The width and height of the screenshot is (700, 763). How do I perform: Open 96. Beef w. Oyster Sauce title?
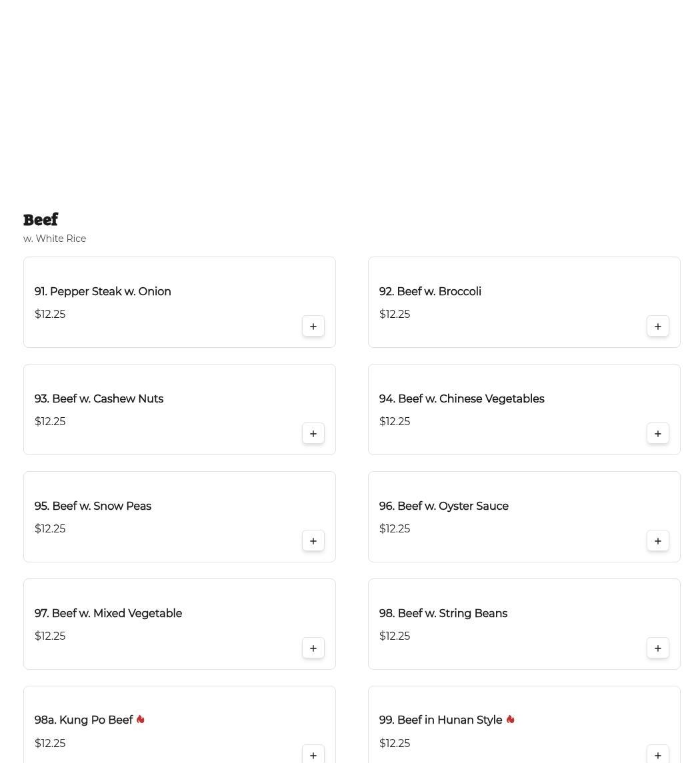tap(443, 506)
